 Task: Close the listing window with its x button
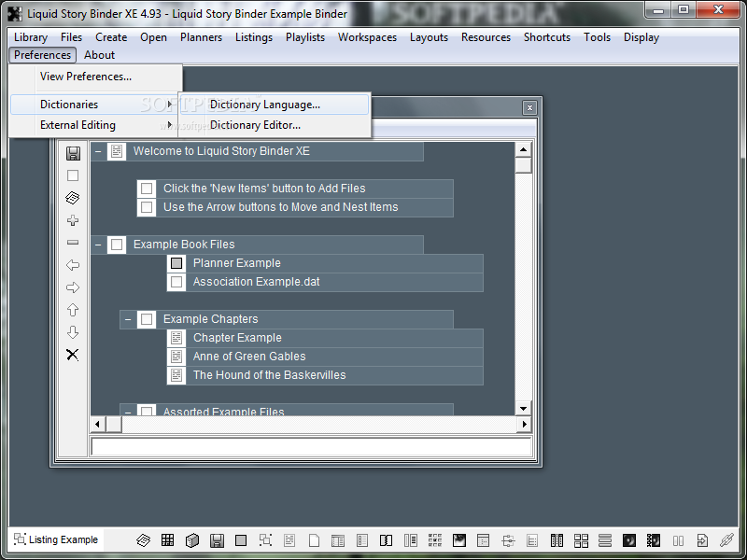pyautogui.click(x=529, y=108)
